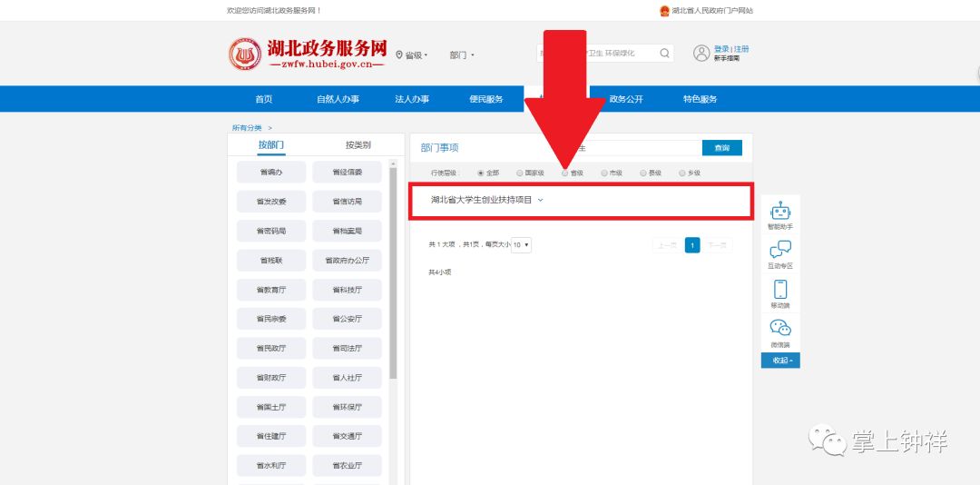
Task: Click the 湖北省人民政府门户网站 emblem icon
Action: [664, 11]
